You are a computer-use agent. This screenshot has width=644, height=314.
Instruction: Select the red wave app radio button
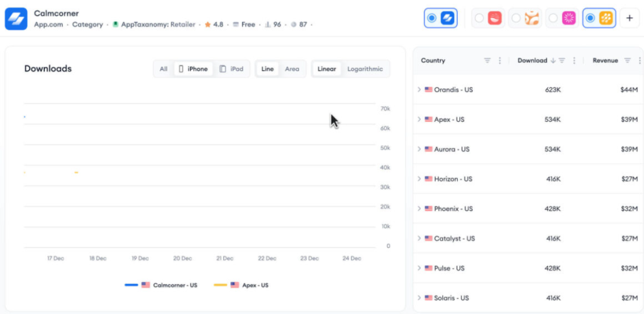[479, 18]
